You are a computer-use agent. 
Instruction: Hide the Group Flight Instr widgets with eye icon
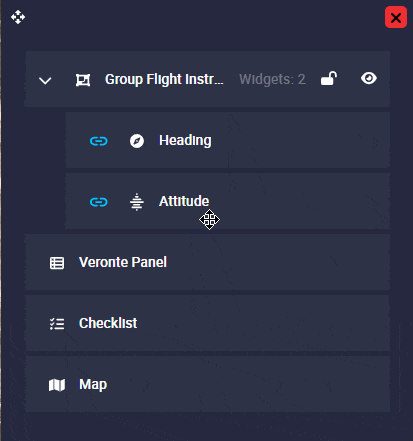369,79
